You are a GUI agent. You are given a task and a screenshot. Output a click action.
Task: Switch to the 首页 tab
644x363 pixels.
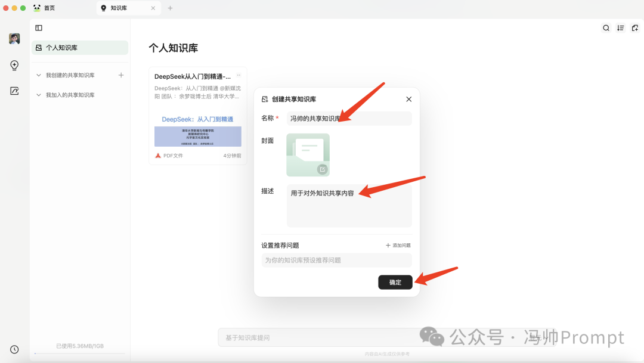click(44, 8)
